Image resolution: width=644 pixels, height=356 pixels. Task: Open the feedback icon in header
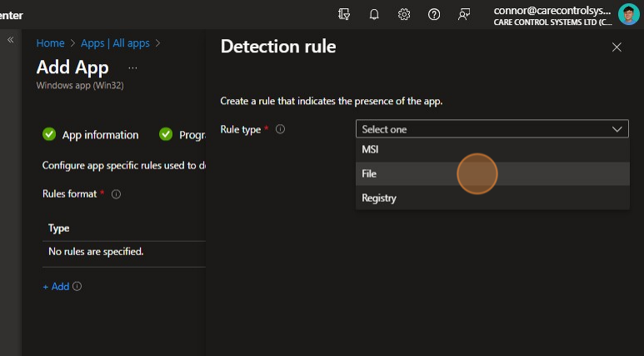[464, 14]
